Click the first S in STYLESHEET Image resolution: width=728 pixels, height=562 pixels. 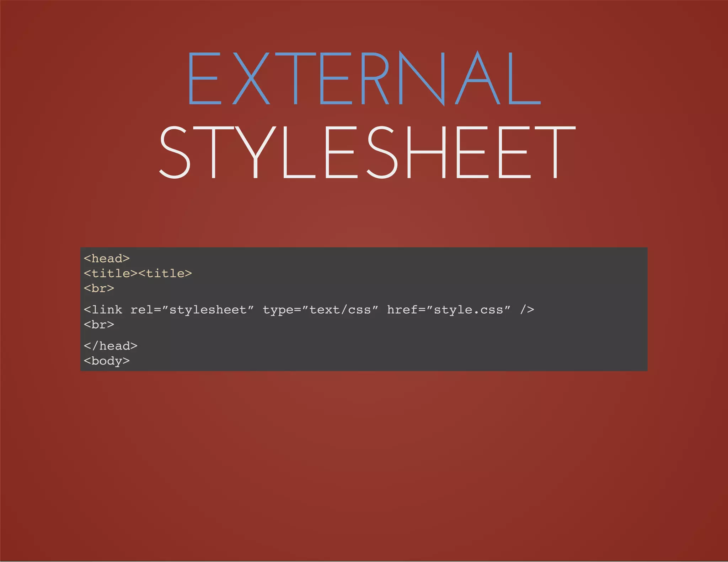pos(175,152)
